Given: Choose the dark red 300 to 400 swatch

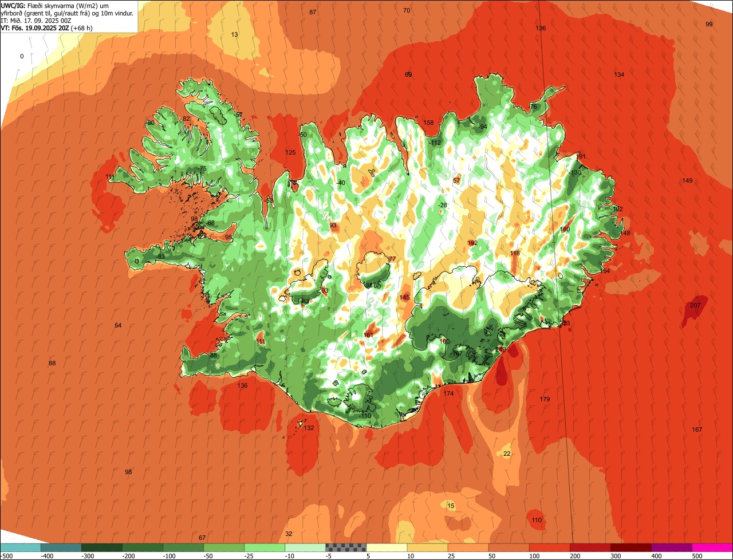Looking at the screenshot, I should click(630, 547).
